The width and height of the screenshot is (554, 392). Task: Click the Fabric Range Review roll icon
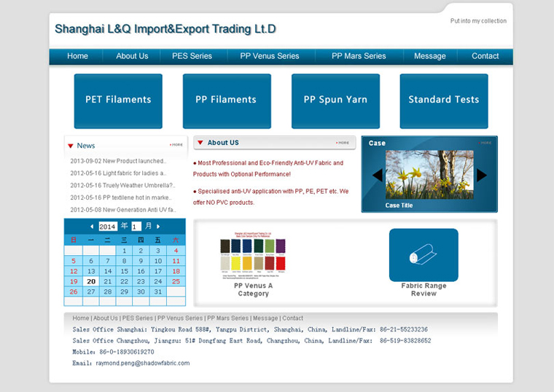423,255
